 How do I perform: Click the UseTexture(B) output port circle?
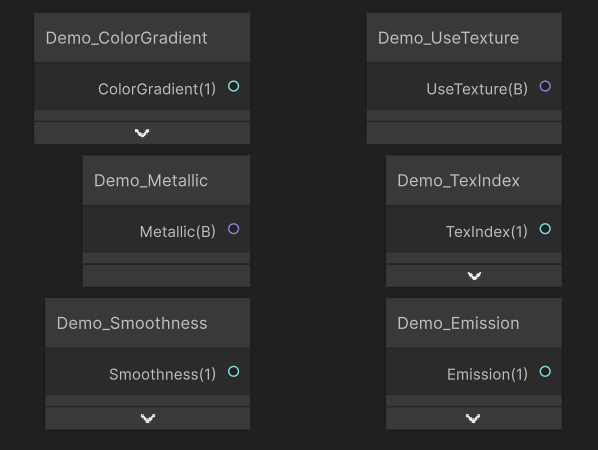point(545,86)
